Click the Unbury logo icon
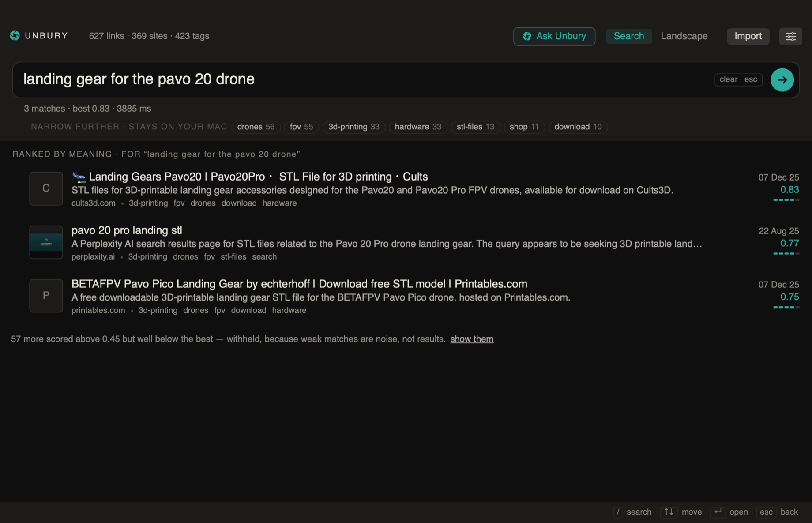The width and height of the screenshot is (812, 523). (15, 36)
